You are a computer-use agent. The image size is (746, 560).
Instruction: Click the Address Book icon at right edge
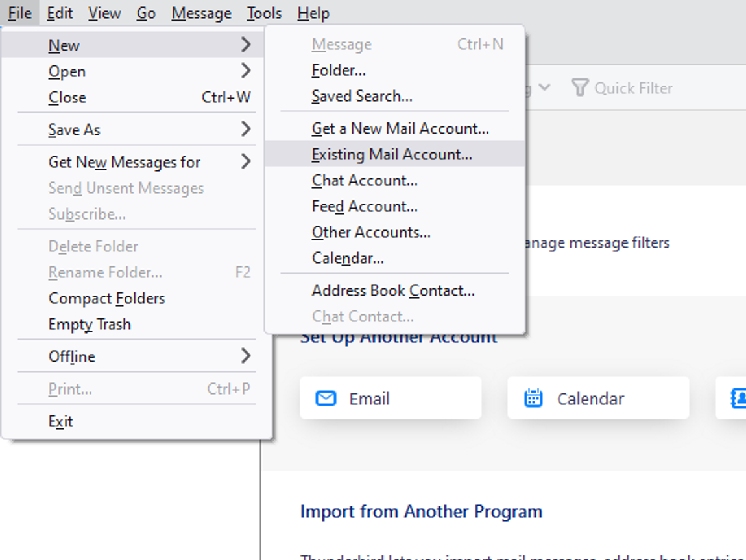click(x=738, y=398)
